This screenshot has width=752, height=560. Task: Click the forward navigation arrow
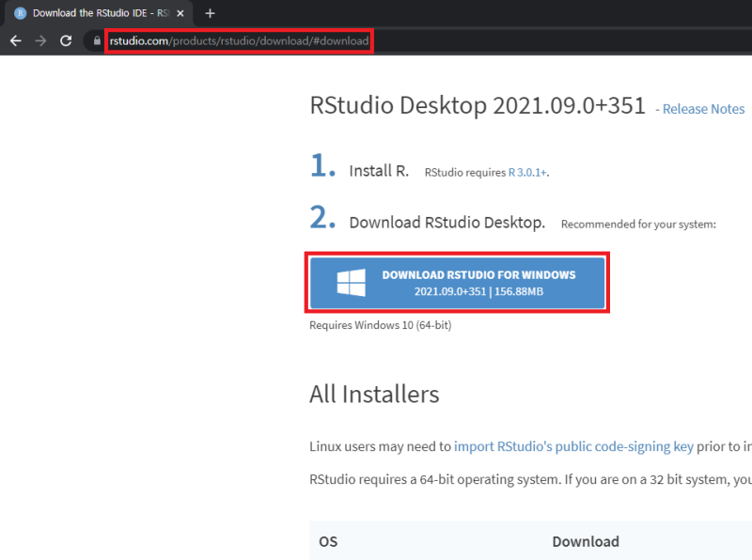[x=40, y=40]
